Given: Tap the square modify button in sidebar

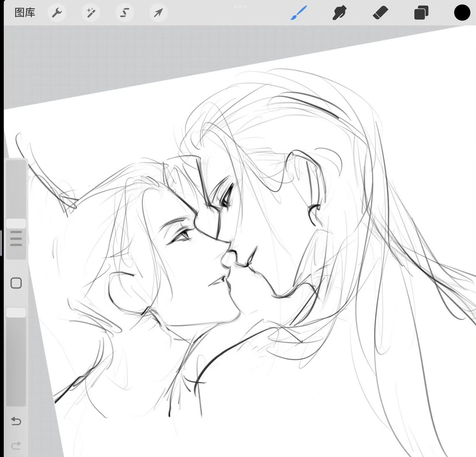Looking at the screenshot, I should coord(16,283).
